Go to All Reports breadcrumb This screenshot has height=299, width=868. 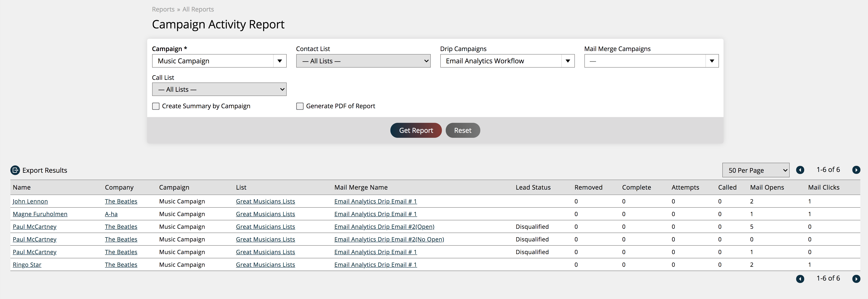pyautogui.click(x=198, y=9)
